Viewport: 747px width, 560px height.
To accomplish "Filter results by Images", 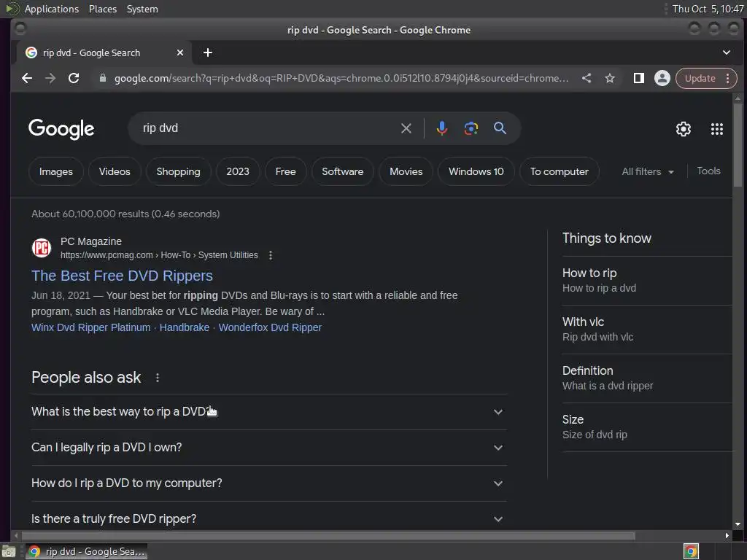I will tap(55, 171).
